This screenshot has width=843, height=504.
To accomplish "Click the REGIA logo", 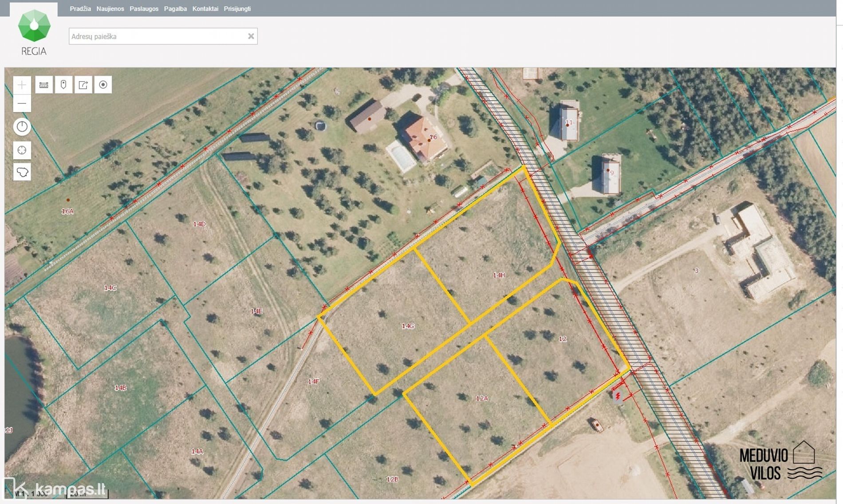I will point(34,32).
